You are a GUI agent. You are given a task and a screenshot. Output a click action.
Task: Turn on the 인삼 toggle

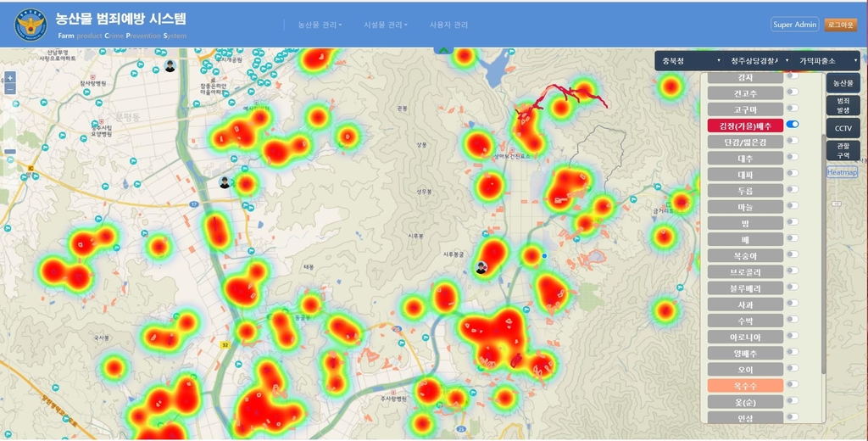pos(793,416)
